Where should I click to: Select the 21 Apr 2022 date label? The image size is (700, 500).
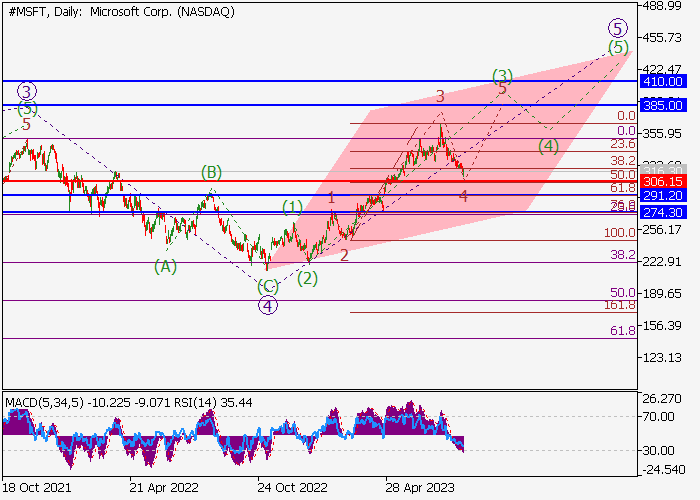click(164, 488)
